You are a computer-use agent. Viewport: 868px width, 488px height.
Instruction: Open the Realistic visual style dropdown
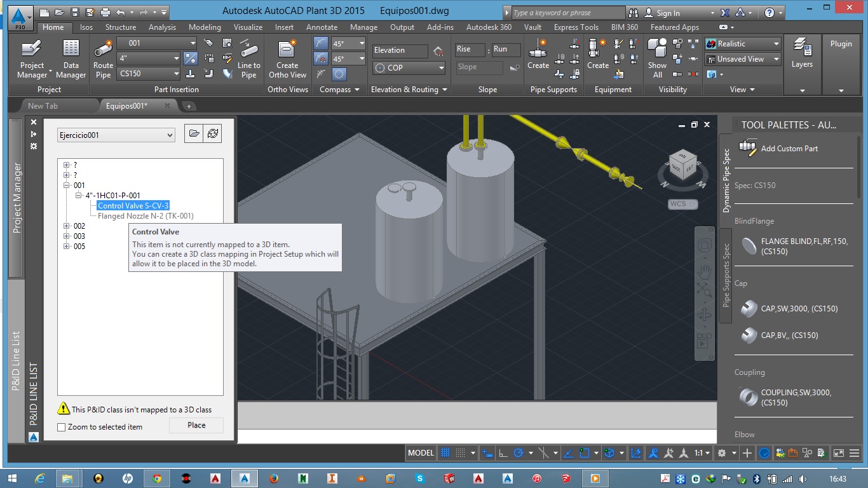pyautogui.click(x=742, y=44)
